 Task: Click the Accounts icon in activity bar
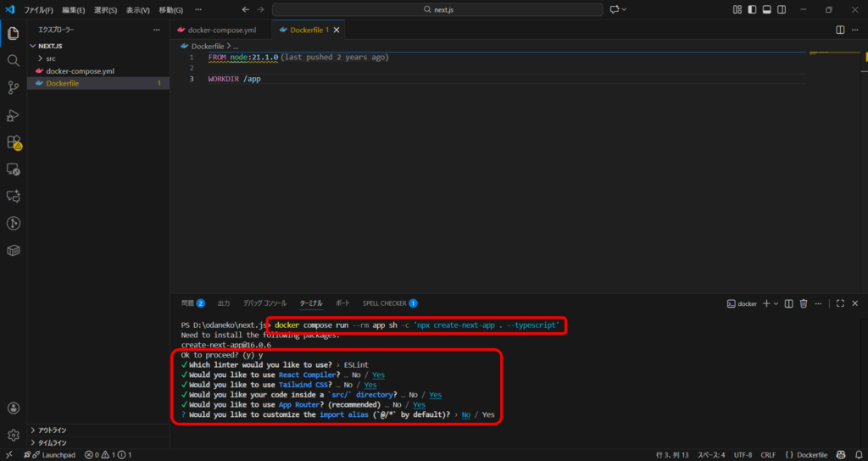tap(13, 408)
